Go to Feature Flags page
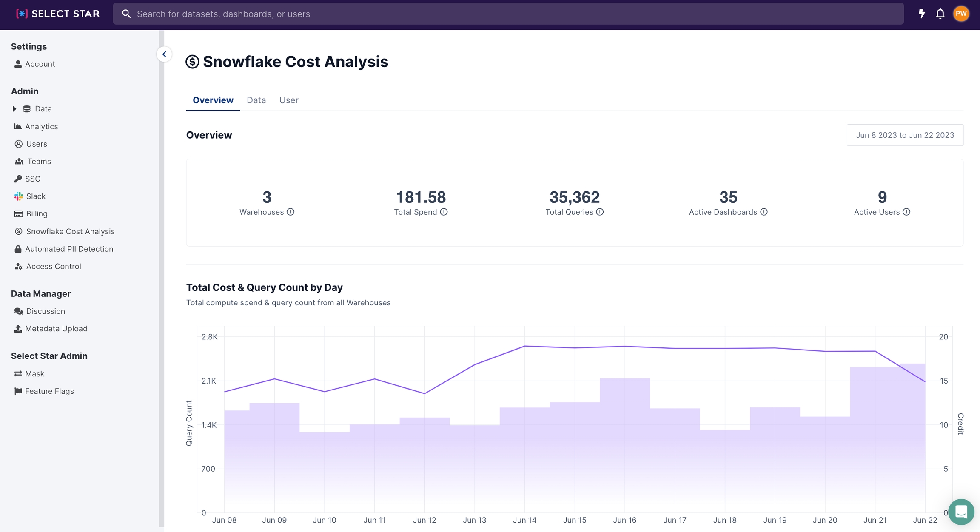The image size is (980, 532). (49, 391)
